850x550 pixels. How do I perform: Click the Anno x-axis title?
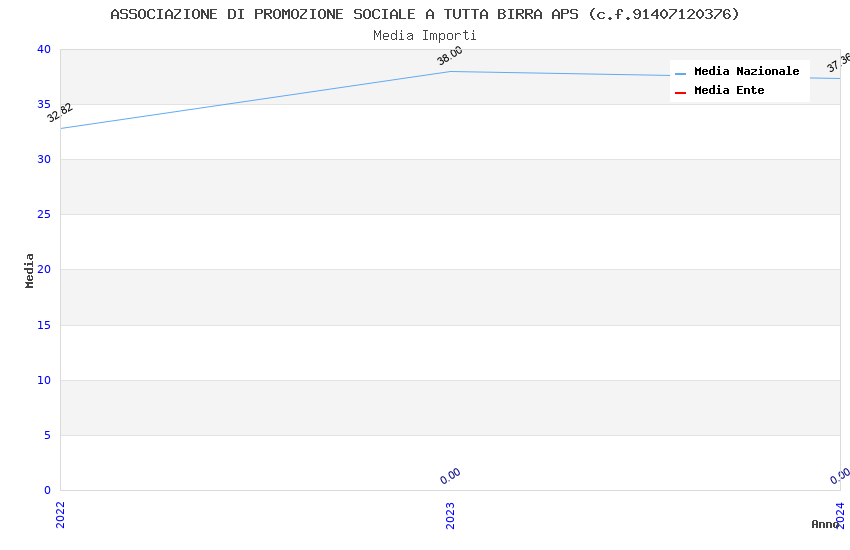click(x=824, y=524)
